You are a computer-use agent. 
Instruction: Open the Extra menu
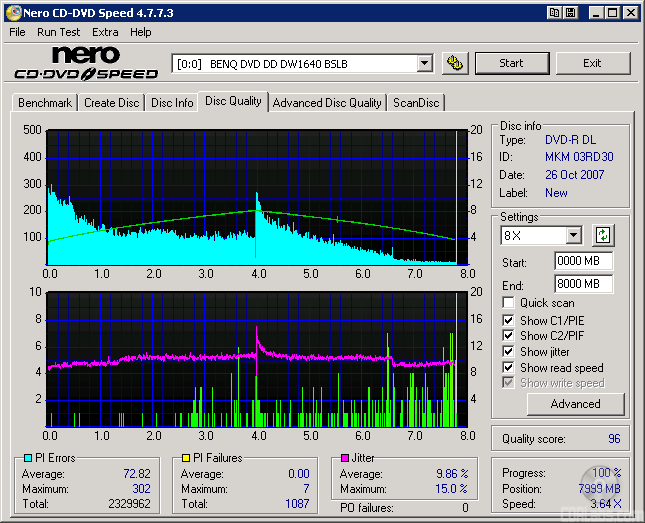coord(105,32)
